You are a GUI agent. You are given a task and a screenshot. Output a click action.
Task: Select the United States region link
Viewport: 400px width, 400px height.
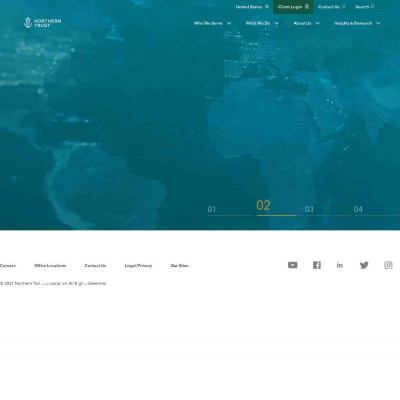pos(249,7)
